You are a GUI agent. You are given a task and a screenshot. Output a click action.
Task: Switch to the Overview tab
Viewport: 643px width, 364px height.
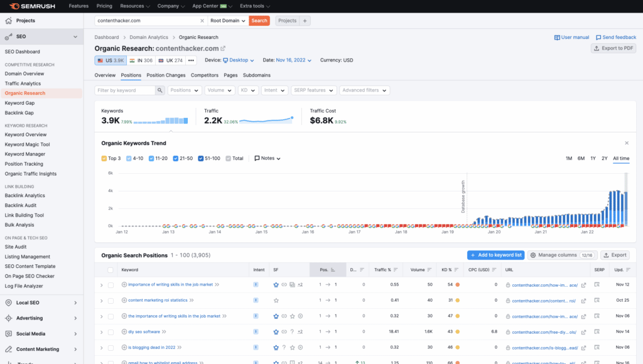105,75
